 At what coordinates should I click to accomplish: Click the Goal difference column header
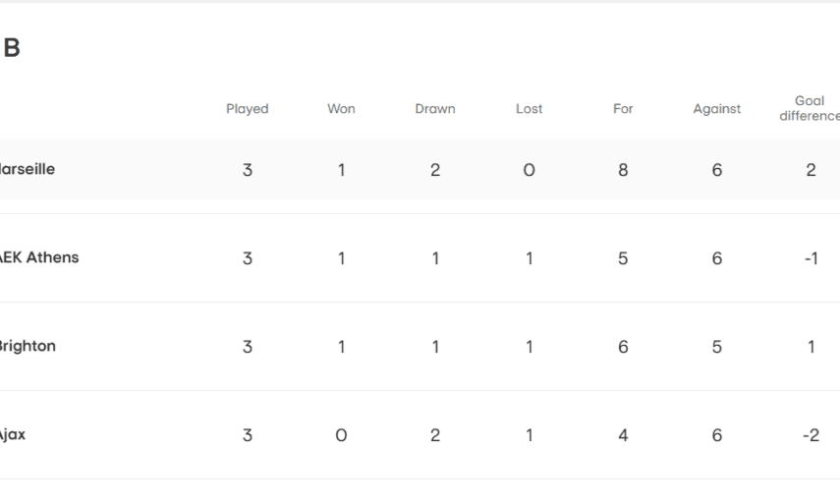click(810, 108)
